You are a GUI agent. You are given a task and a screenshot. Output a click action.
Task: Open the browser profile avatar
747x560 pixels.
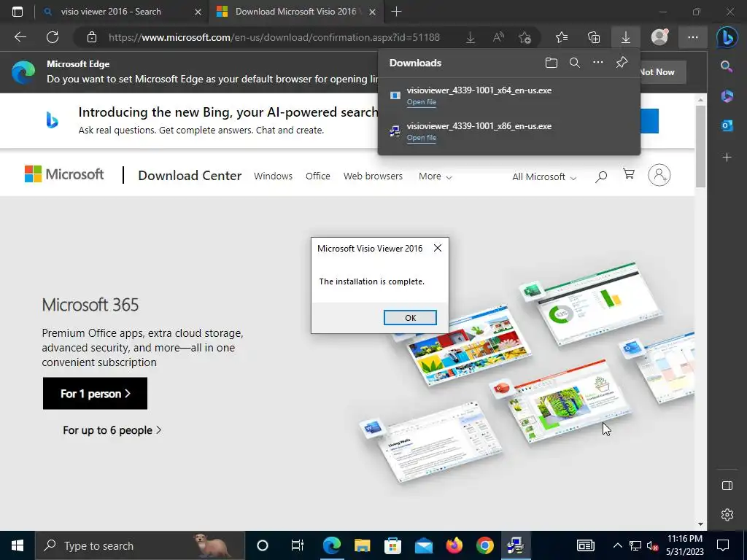(659, 36)
